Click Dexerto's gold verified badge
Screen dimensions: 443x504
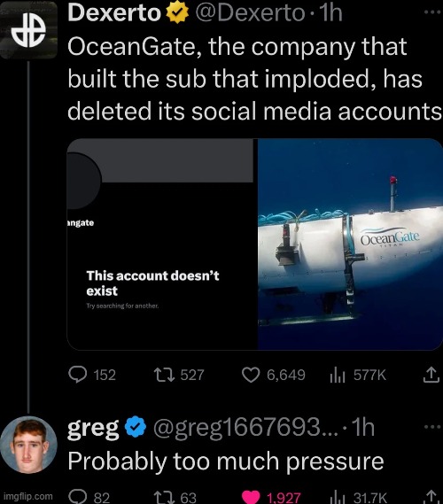(x=177, y=13)
